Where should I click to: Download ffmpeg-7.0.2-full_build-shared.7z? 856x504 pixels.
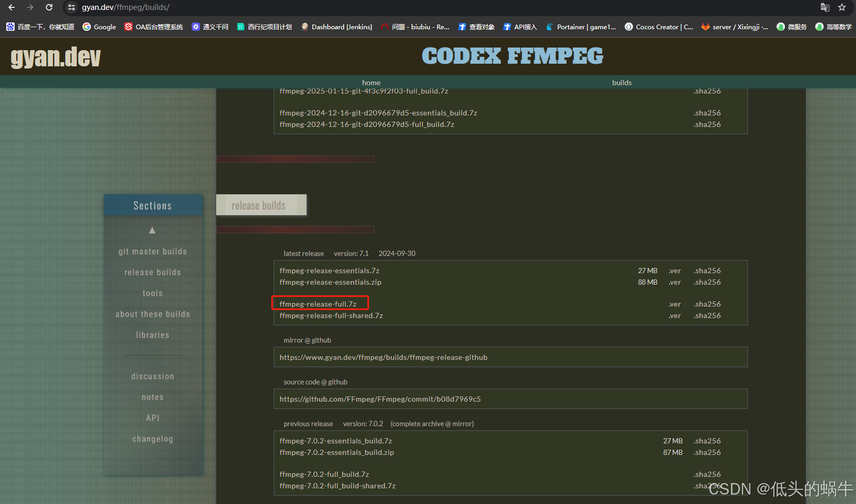[337, 486]
